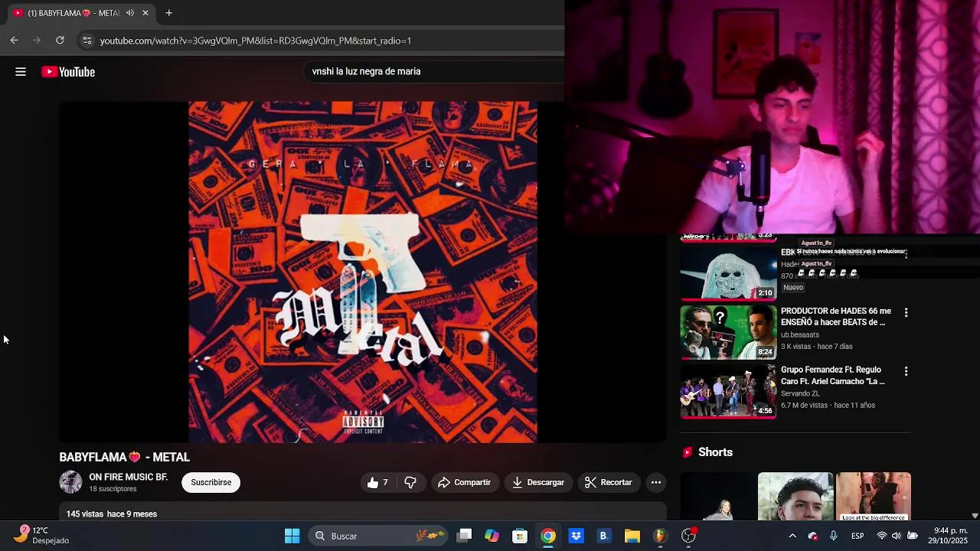Share the video via Compartir
The width and height of the screenshot is (980, 551).
464,482
